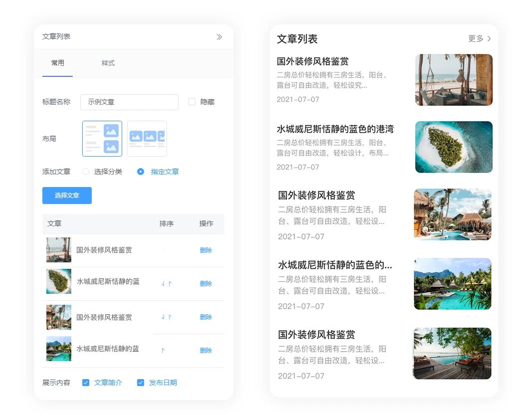Switch to the 样式 tab
The height and width of the screenshot is (419, 532).
pos(108,63)
